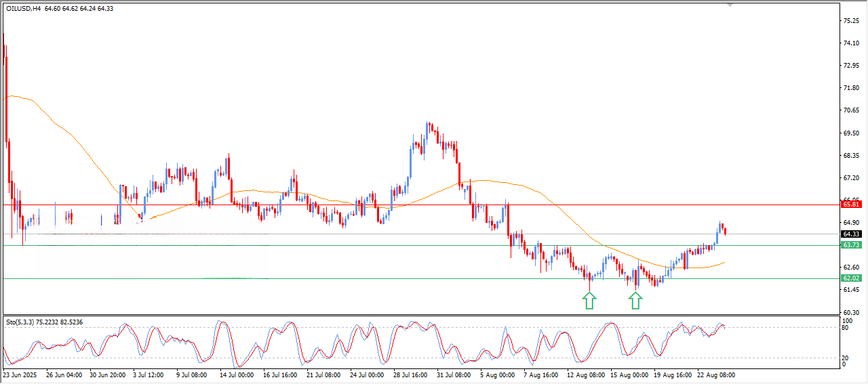This screenshot has width=868, height=384.
Task: Click the 15 Aug 00:00 date label
Action: 628,375
